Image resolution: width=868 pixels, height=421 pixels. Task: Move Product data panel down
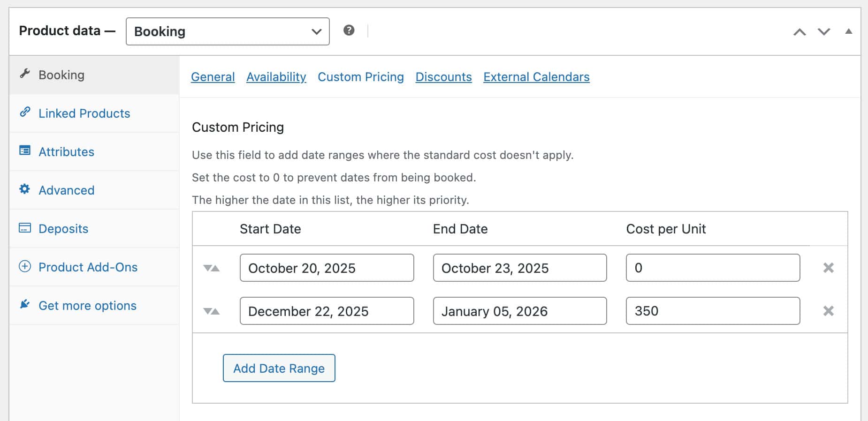(824, 32)
